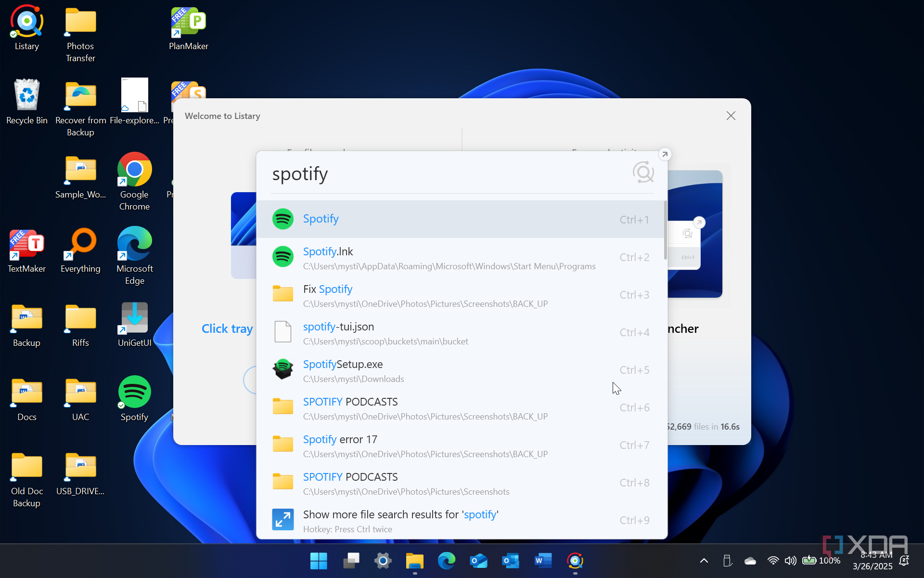The height and width of the screenshot is (578, 924).
Task: Open the Old Doc Backup folder
Action: [x=27, y=479]
